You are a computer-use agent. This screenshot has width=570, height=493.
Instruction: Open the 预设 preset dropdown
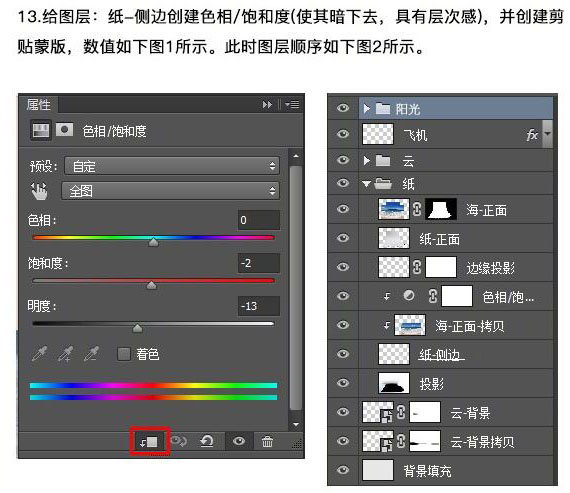pyautogui.click(x=172, y=166)
